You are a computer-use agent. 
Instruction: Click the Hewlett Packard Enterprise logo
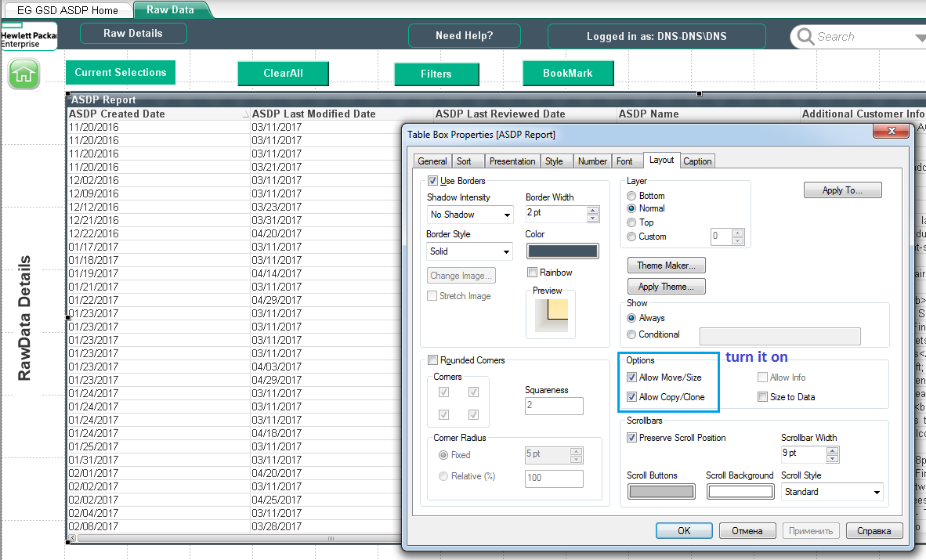[28, 39]
